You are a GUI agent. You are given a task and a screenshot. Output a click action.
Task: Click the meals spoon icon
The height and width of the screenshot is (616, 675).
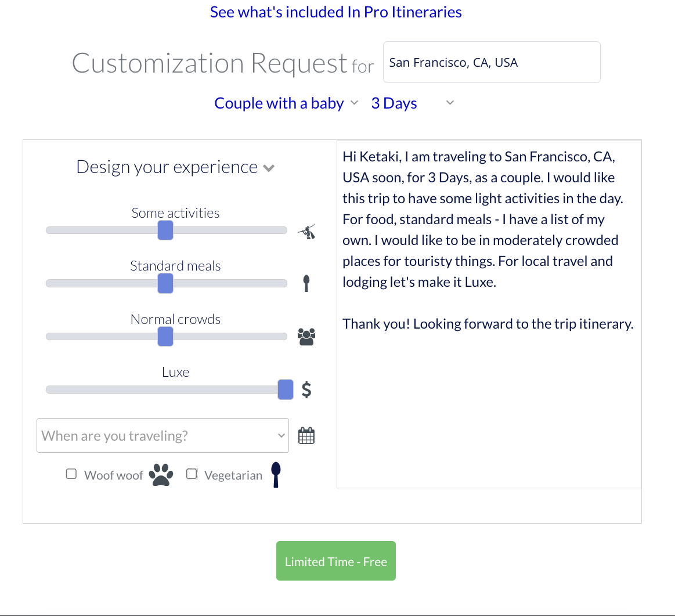tap(306, 283)
